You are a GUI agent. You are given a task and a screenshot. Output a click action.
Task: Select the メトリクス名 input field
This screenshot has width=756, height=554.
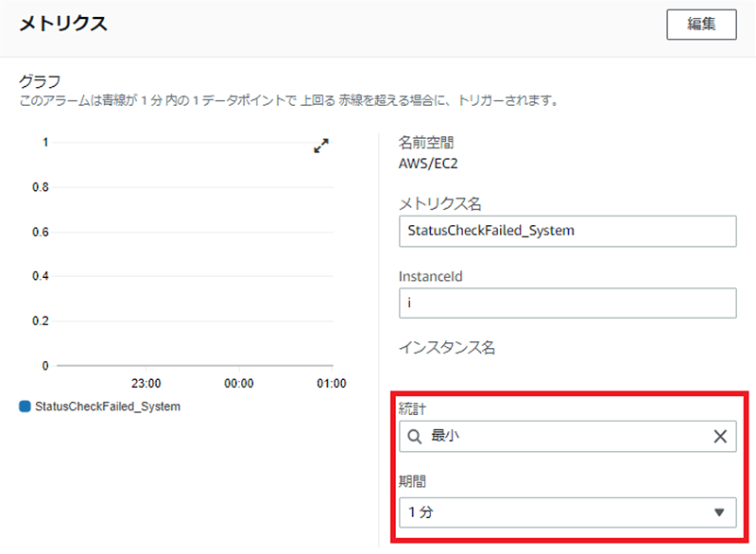(x=568, y=231)
